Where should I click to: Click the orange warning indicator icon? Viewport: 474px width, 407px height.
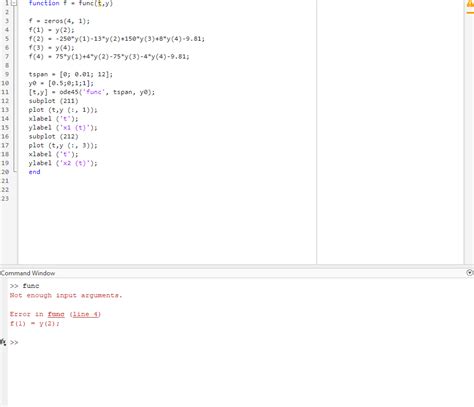(470, 4)
